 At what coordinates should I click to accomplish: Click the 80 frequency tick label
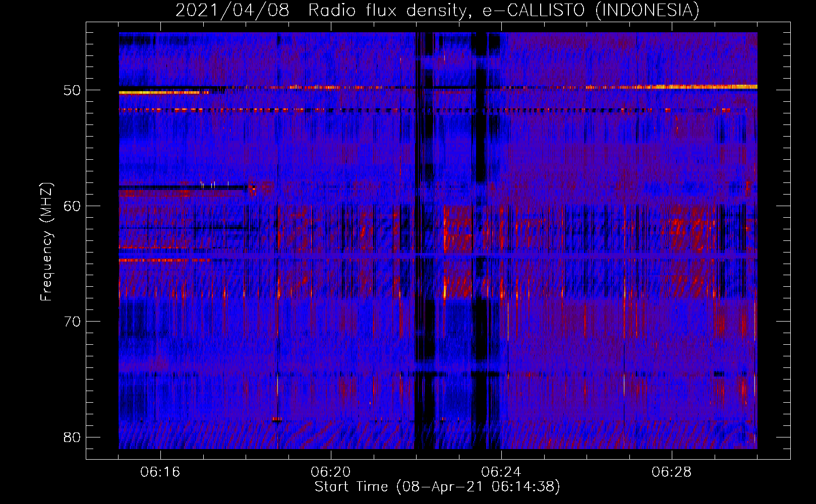click(x=72, y=437)
